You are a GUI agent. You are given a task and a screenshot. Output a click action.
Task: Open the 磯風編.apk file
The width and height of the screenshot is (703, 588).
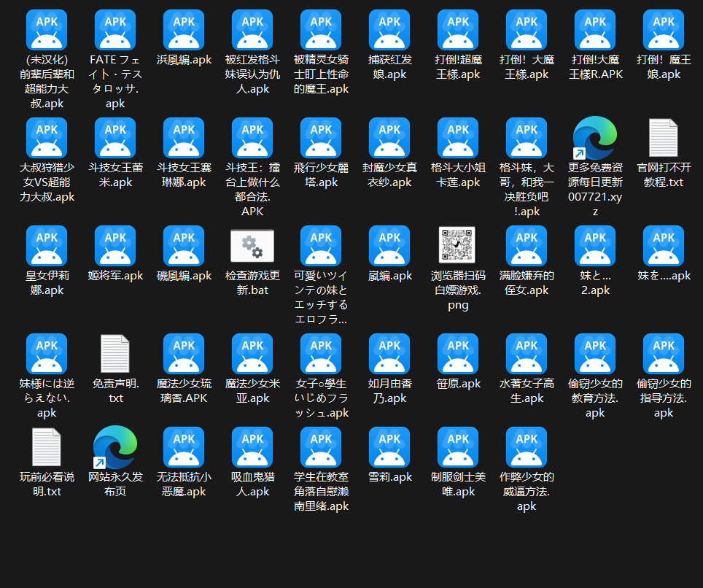click(183, 246)
